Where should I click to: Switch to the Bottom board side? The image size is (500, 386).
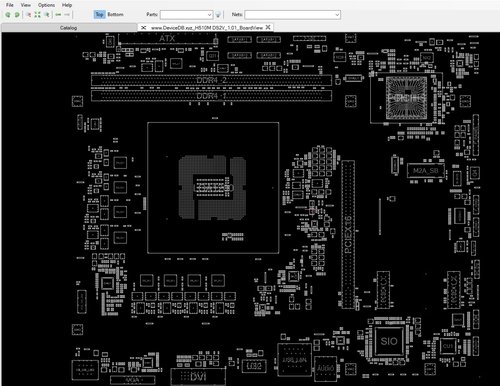pyautogui.click(x=115, y=14)
